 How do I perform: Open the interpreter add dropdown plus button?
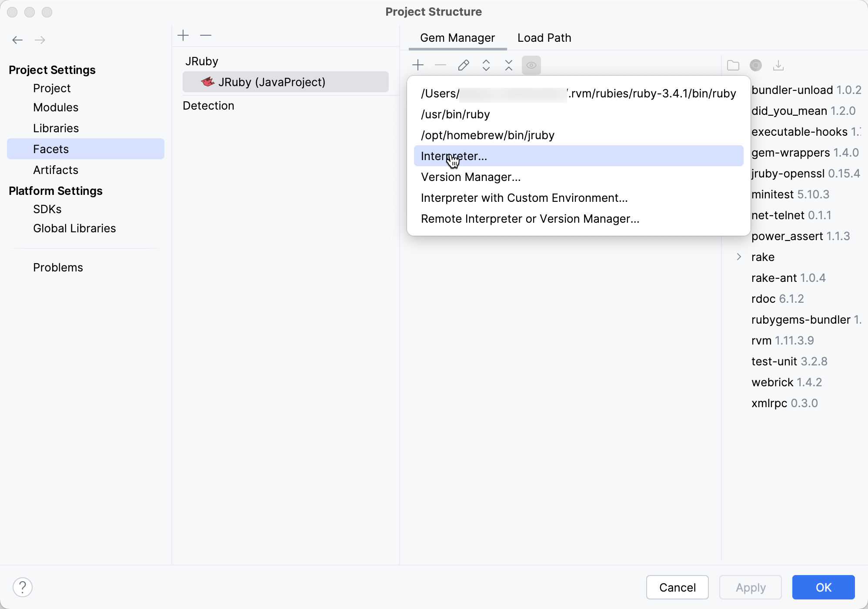click(417, 65)
